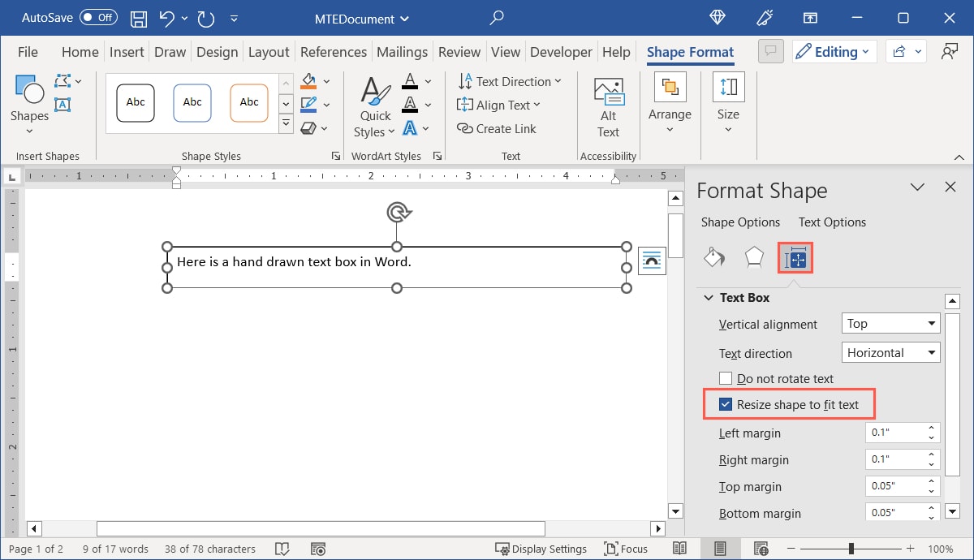
Task: Toggle AutoSave on
Action: (x=97, y=17)
